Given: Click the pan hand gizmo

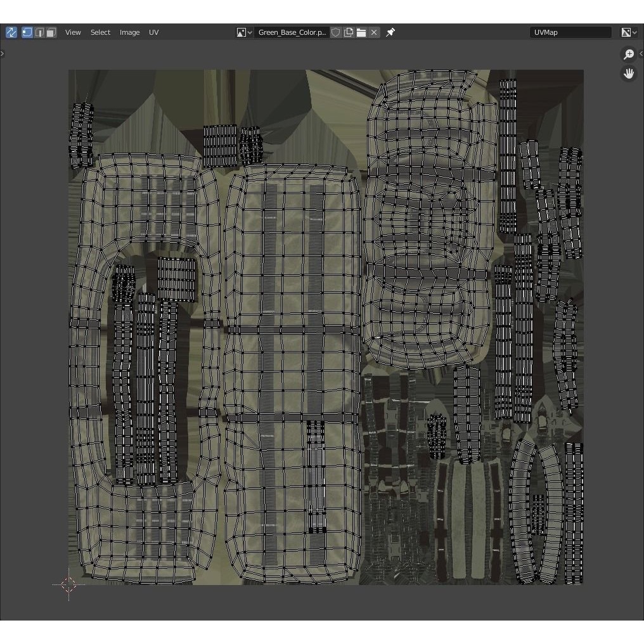Looking at the screenshot, I should coord(628,74).
